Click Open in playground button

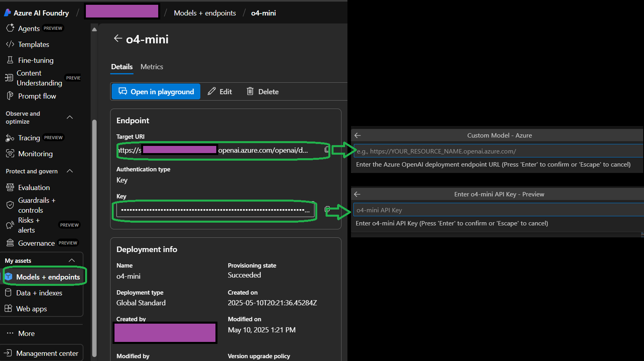pos(156,91)
